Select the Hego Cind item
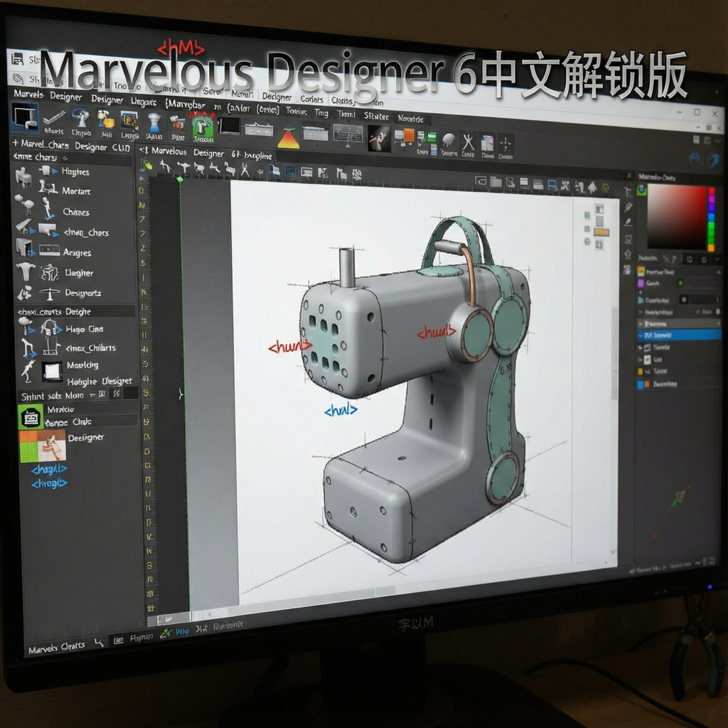 point(85,329)
